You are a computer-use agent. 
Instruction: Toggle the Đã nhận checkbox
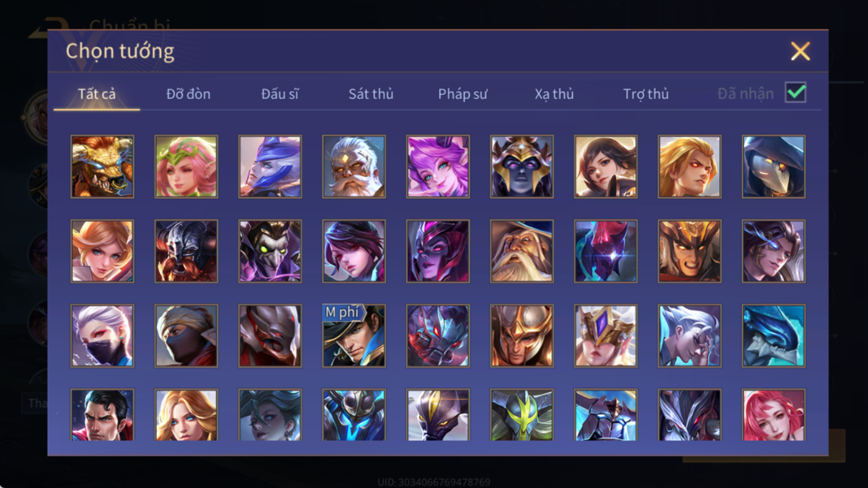coord(795,93)
